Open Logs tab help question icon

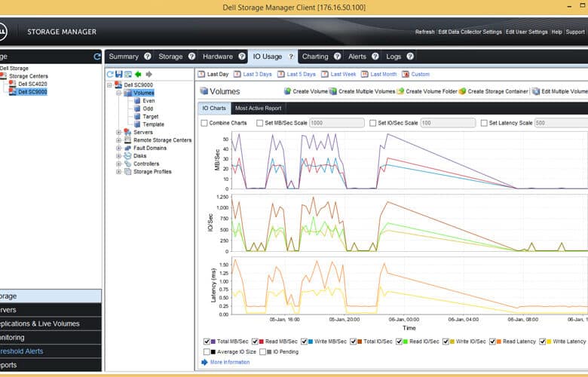tap(410, 57)
